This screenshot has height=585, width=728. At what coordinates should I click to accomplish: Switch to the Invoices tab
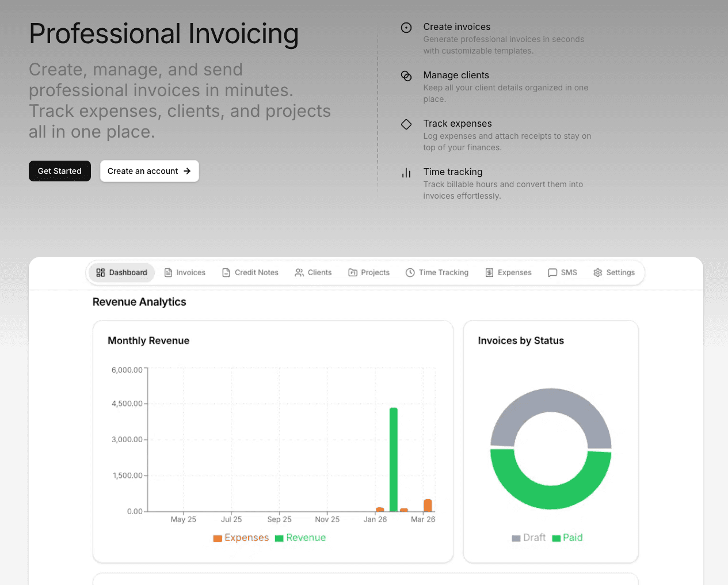point(185,272)
